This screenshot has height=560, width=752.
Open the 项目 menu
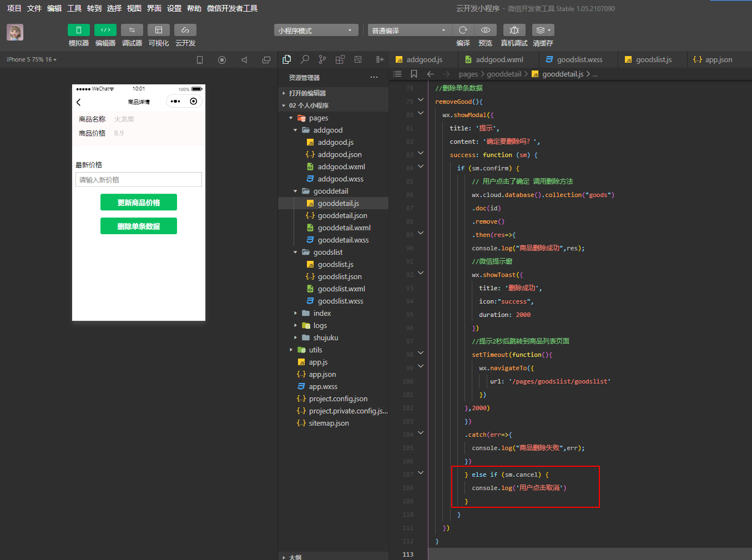coord(14,8)
